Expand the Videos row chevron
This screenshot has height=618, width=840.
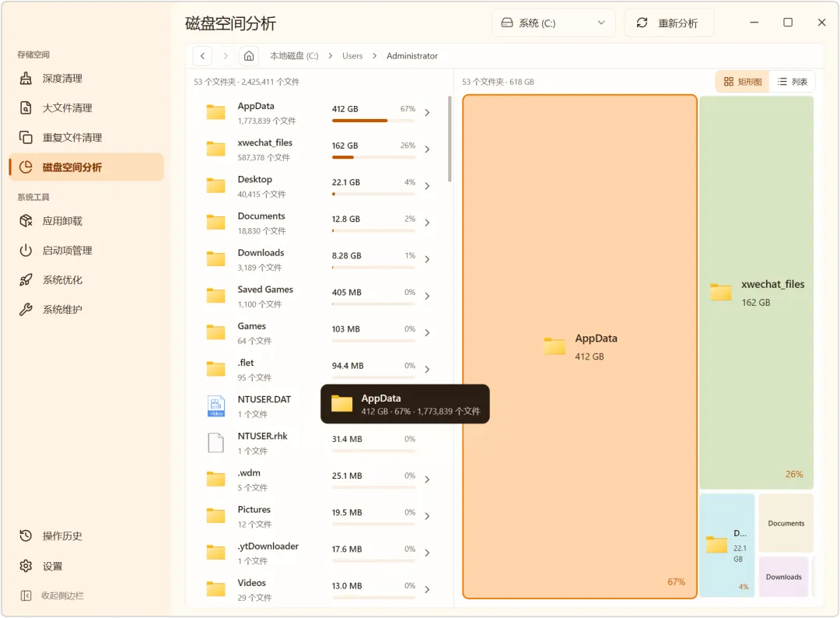[x=427, y=590]
